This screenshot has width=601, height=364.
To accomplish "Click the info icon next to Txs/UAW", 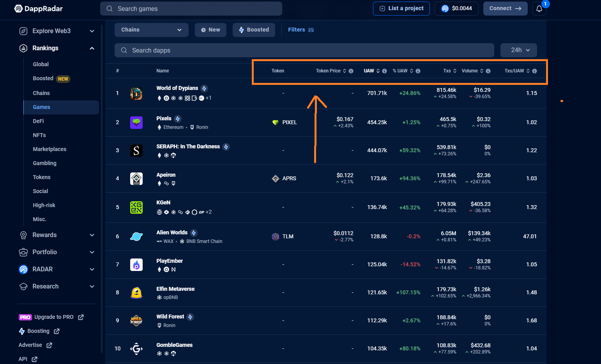I will 534,71.
